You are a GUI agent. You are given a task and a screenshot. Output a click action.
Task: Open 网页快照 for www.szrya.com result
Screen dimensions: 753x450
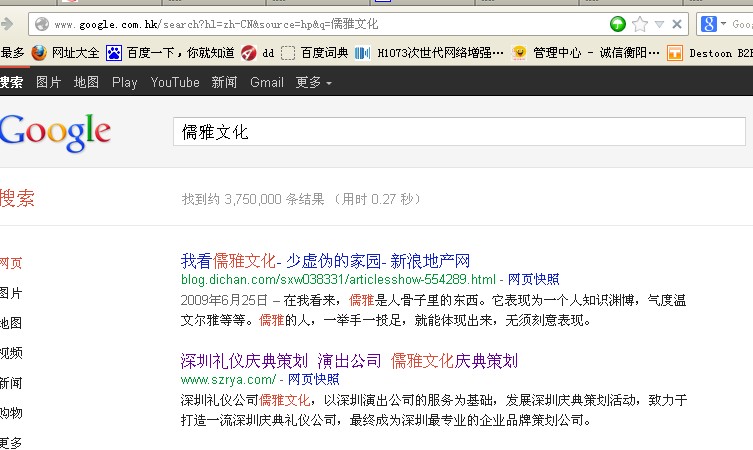pyautogui.click(x=314, y=379)
